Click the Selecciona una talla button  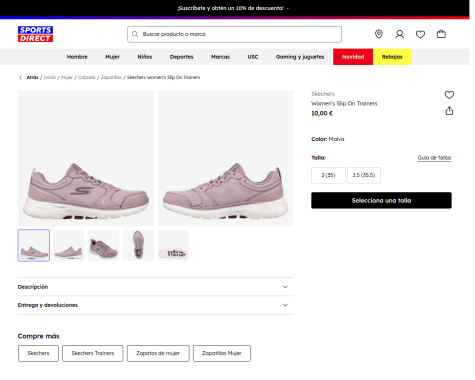[x=381, y=200]
